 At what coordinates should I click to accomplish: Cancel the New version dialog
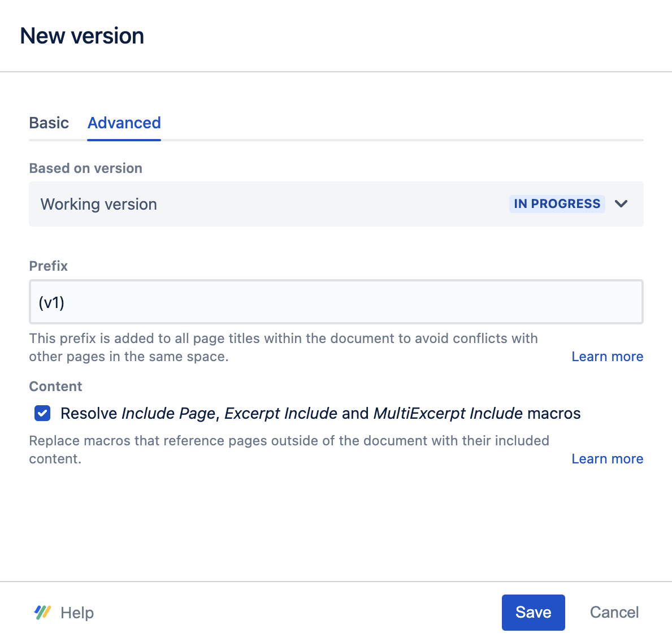pyautogui.click(x=614, y=613)
